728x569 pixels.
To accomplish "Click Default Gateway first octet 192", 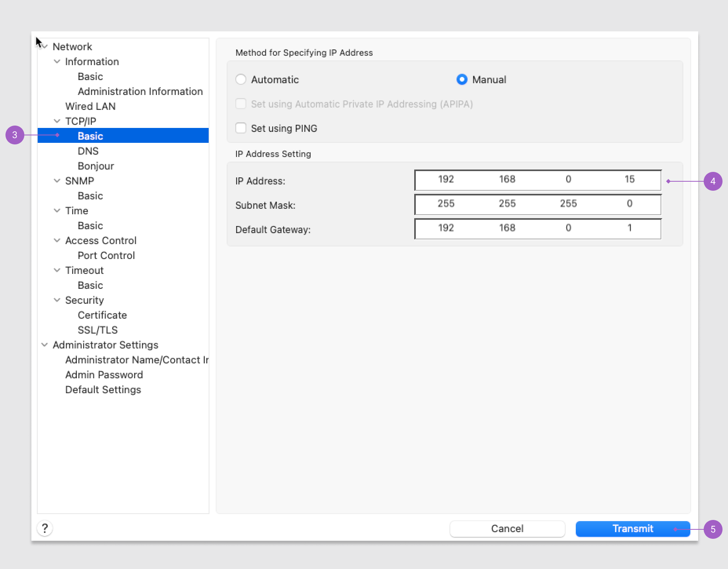I will click(x=446, y=228).
